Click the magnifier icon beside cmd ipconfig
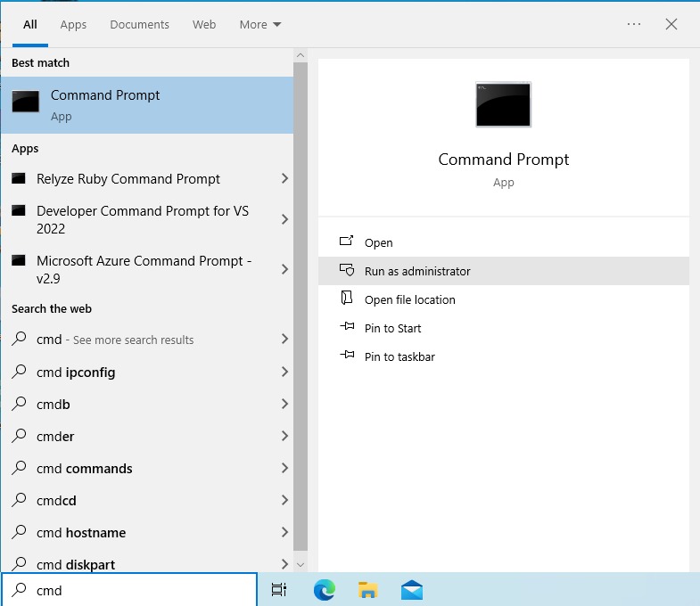 click(x=19, y=372)
